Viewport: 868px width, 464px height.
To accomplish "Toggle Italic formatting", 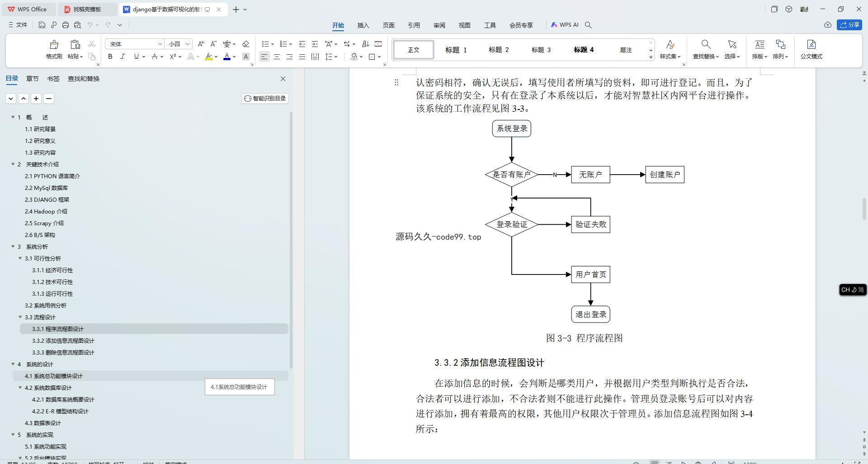I will click(x=123, y=57).
